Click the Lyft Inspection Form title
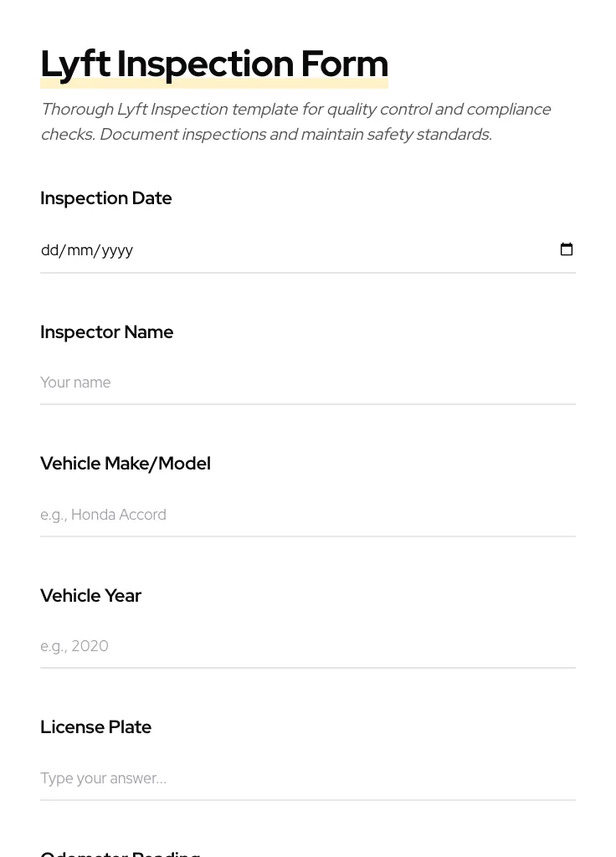 coord(214,64)
